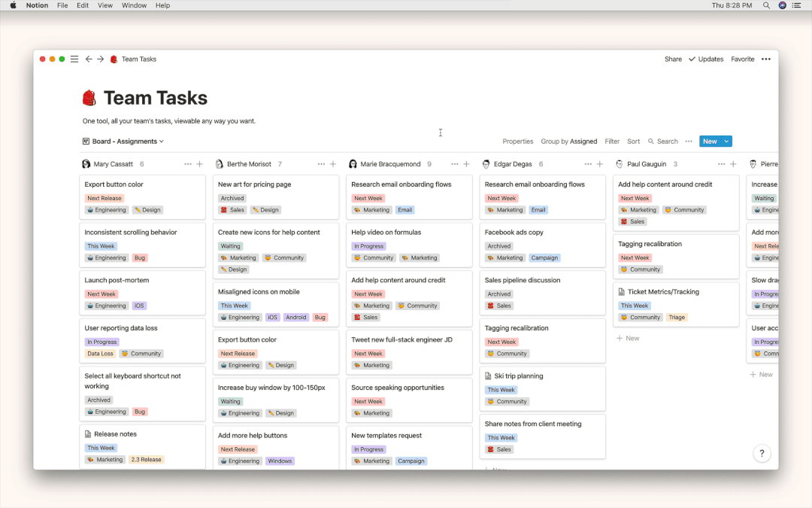
Task: Open the sidebar hamburger menu
Action: click(x=74, y=59)
